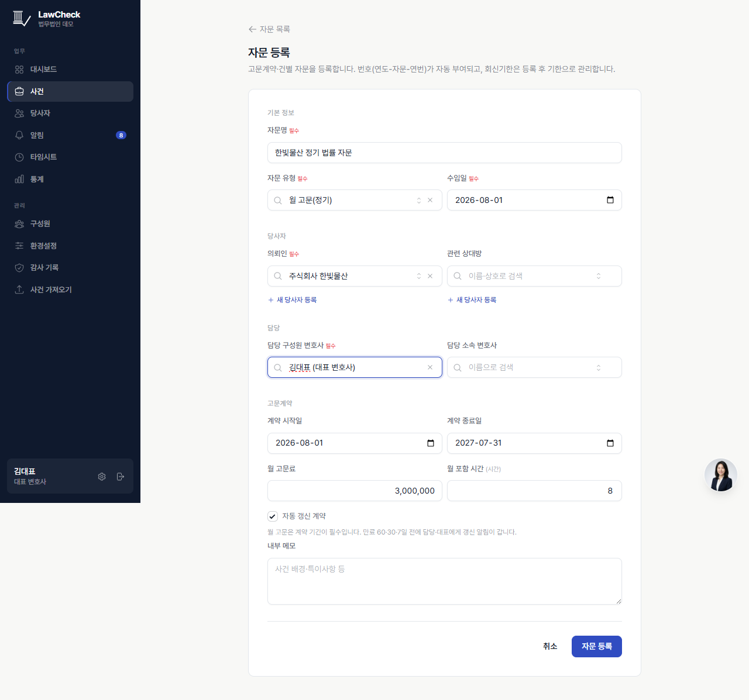Click search icon in 담당 소속 변호사 field
This screenshot has width=749, height=700.
tap(458, 367)
